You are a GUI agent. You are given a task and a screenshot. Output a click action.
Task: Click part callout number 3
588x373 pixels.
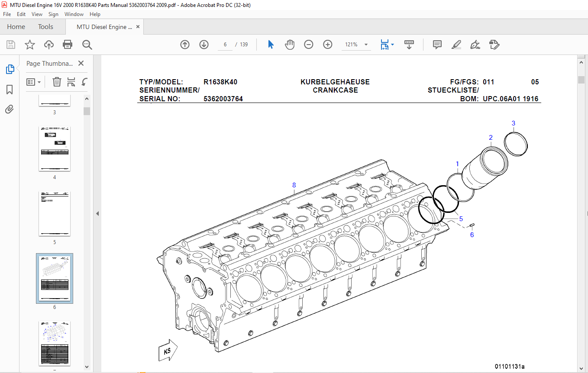(x=514, y=123)
